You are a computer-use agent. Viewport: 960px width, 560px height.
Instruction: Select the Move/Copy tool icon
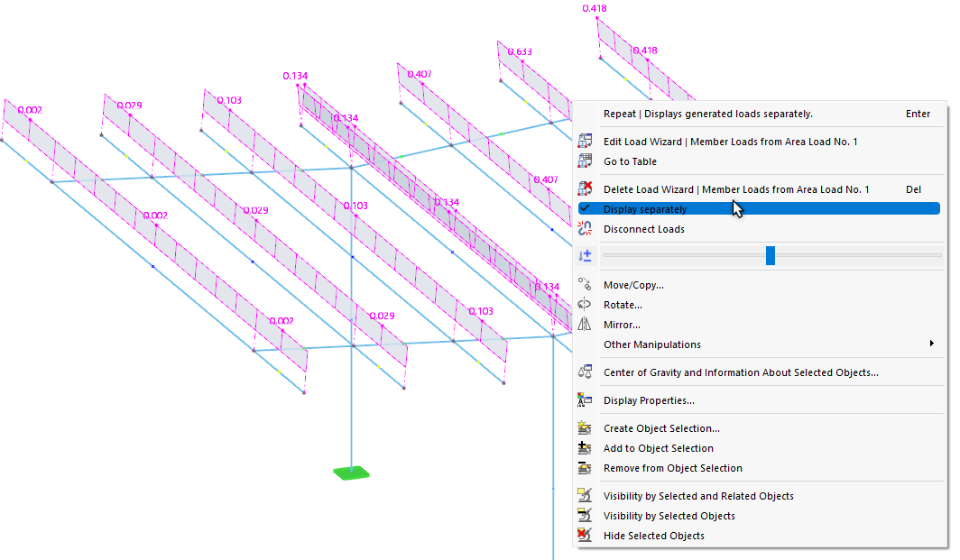click(x=585, y=284)
